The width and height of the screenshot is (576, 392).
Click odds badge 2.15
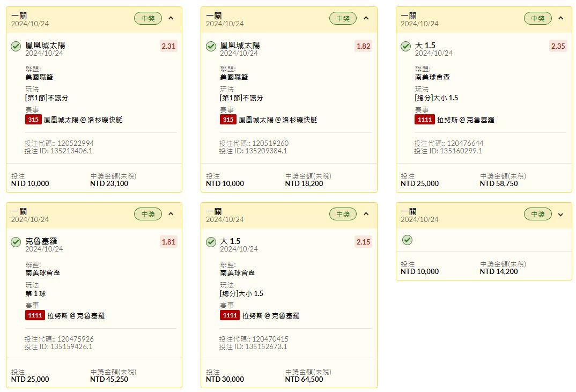pyautogui.click(x=363, y=242)
